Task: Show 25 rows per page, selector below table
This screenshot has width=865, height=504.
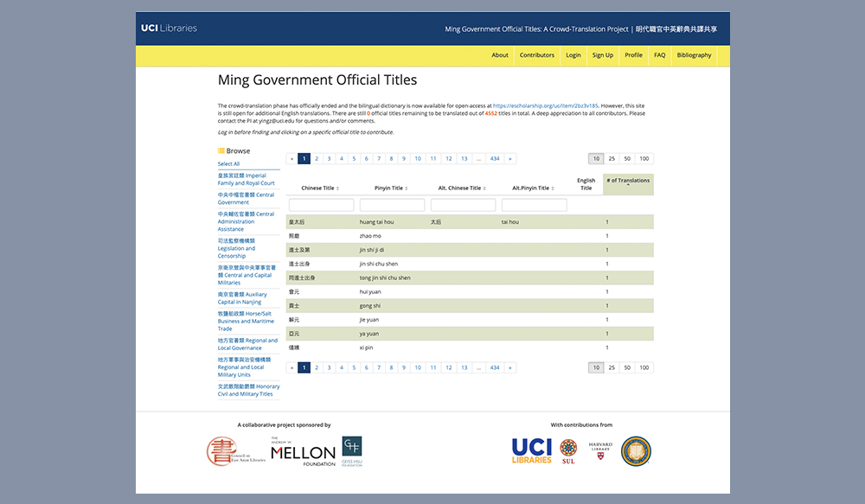Action: (612, 367)
